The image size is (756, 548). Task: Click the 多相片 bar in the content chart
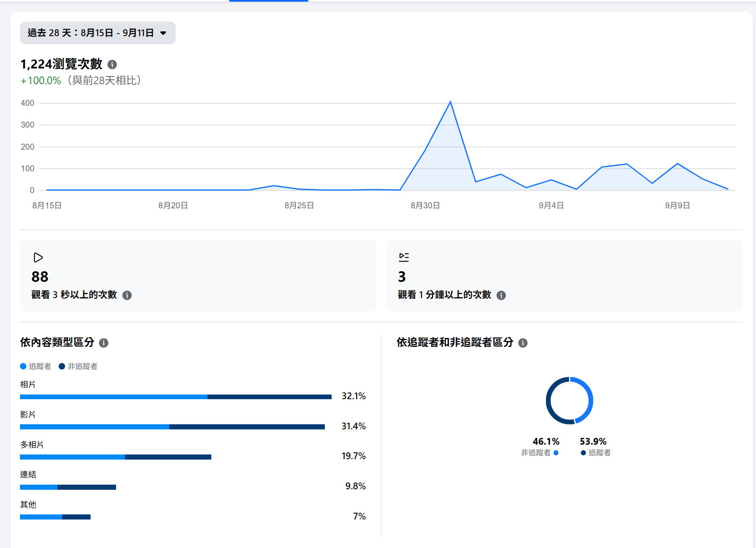(116, 457)
